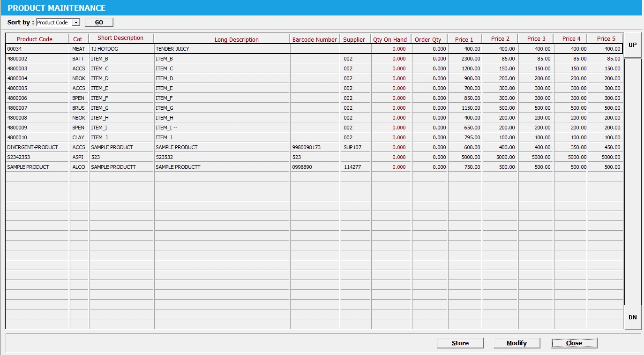Click the Store button
Image resolution: width=644 pixels, height=355 pixels.
[460, 343]
